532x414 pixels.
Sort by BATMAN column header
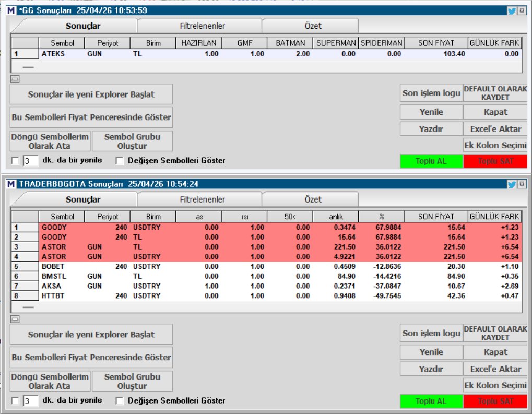[x=290, y=43]
